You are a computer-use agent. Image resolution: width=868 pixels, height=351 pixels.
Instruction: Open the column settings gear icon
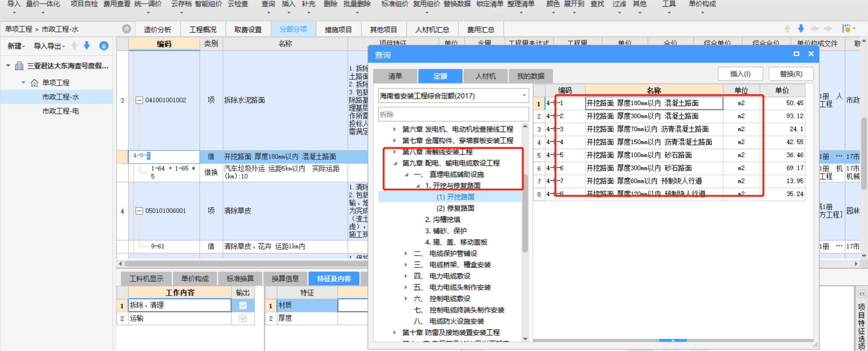click(x=846, y=29)
